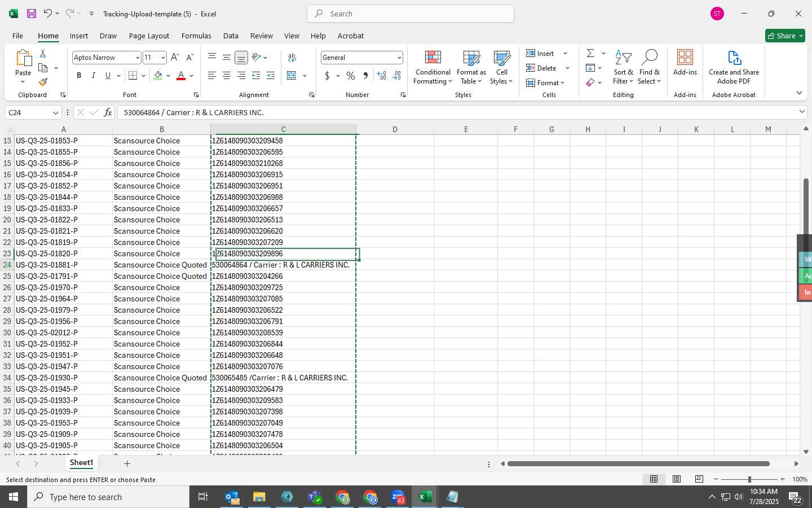The width and height of the screenshot is (812, 508).
Task: Undo the last action
Action: pos(48,14)
